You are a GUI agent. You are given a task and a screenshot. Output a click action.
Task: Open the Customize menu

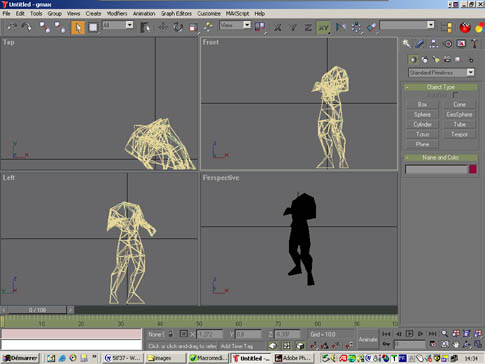pos(209,14)
